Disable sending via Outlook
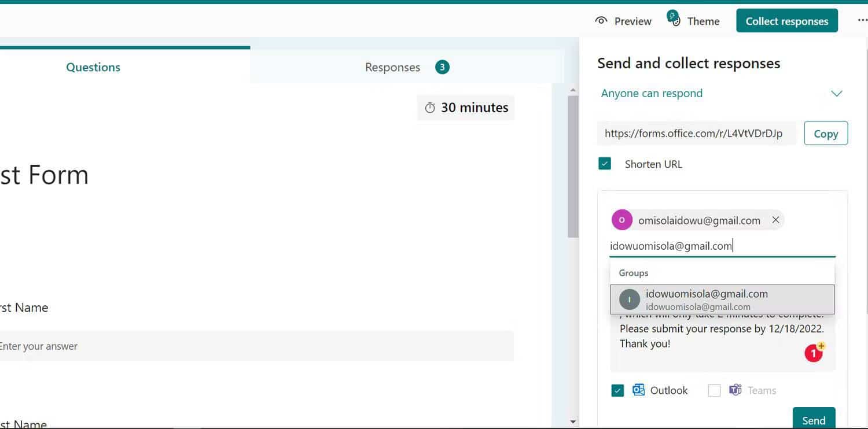The width and height of the screenshot is (868, 429). coord(617,390)
